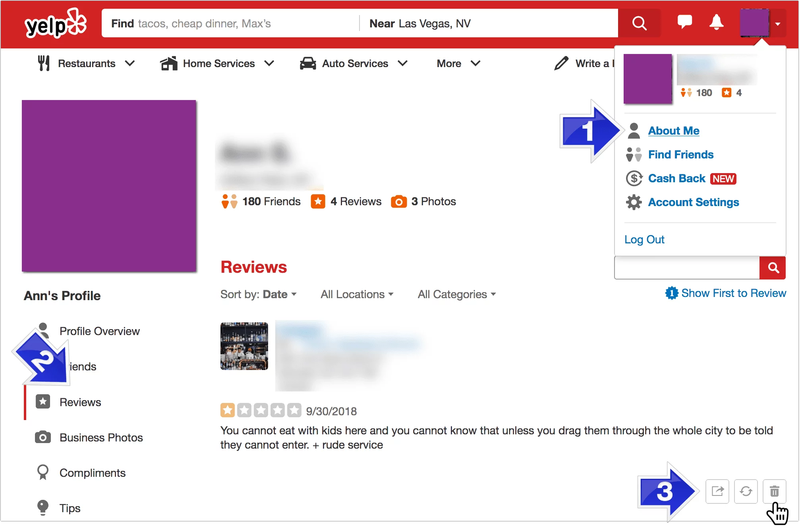Open Tips in sidebar
The image size is (800, 532).
70,508
